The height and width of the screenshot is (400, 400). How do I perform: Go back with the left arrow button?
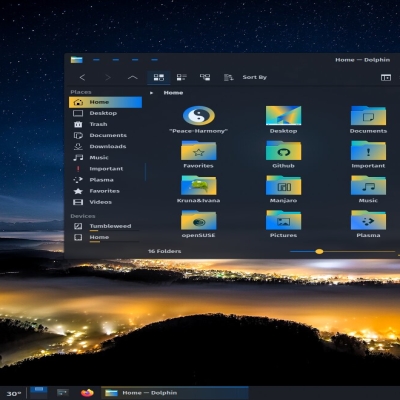(x=82, y=77)
